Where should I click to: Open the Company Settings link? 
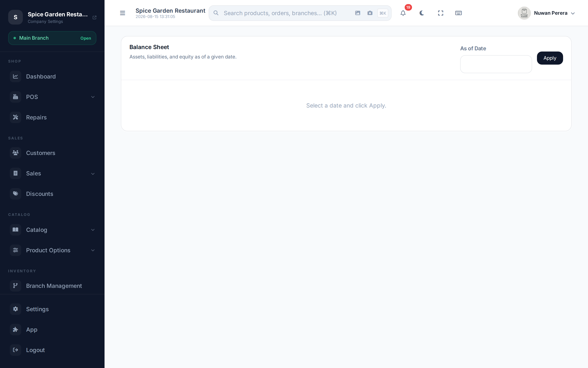45,21
